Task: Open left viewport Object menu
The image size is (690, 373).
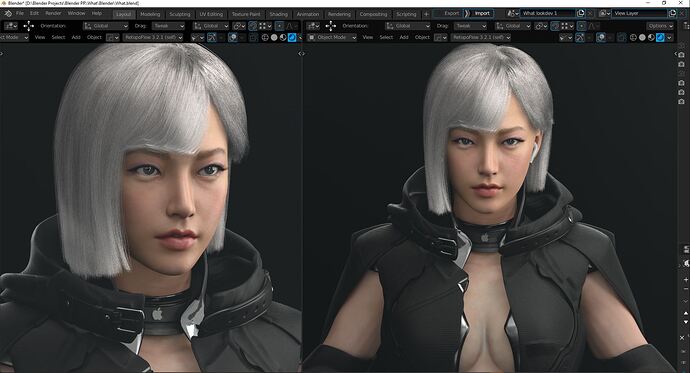Action: (x=94, y=37)
